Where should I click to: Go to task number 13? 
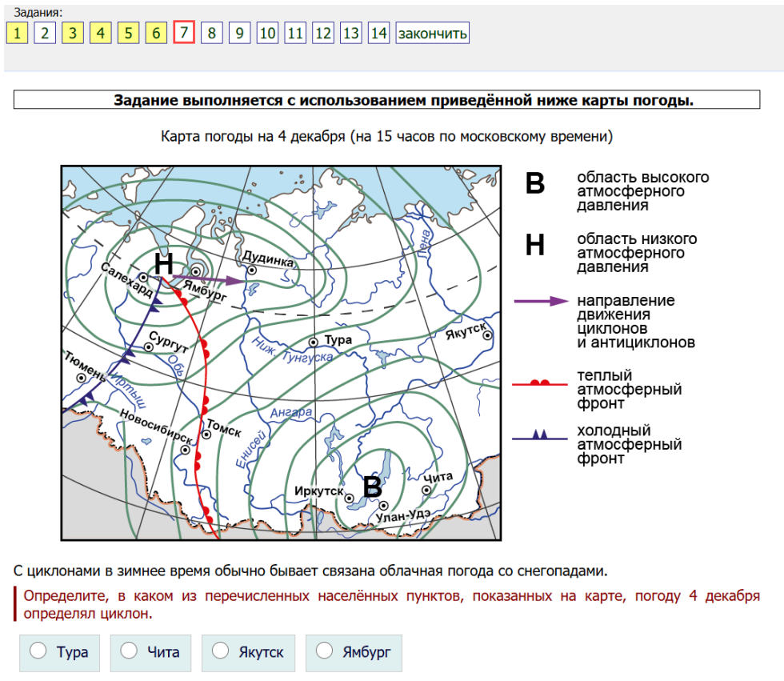350,33
